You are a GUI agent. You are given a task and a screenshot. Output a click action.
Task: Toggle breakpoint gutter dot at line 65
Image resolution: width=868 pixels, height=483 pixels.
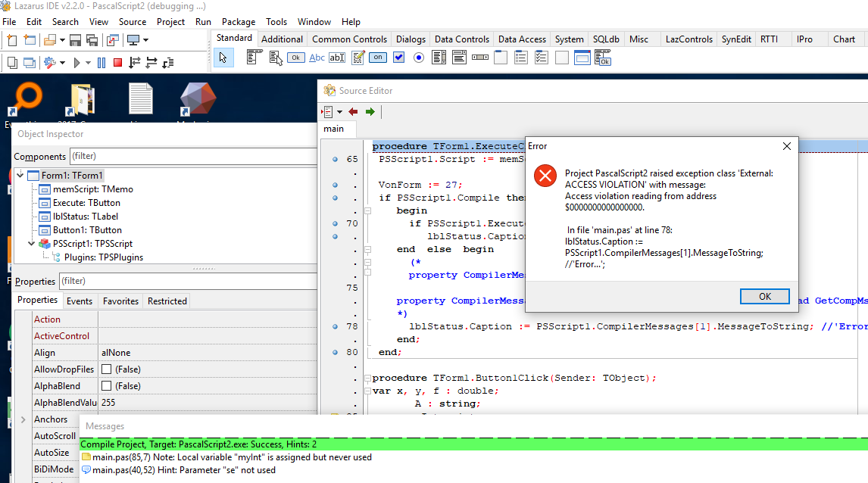[x=335, y=159]
